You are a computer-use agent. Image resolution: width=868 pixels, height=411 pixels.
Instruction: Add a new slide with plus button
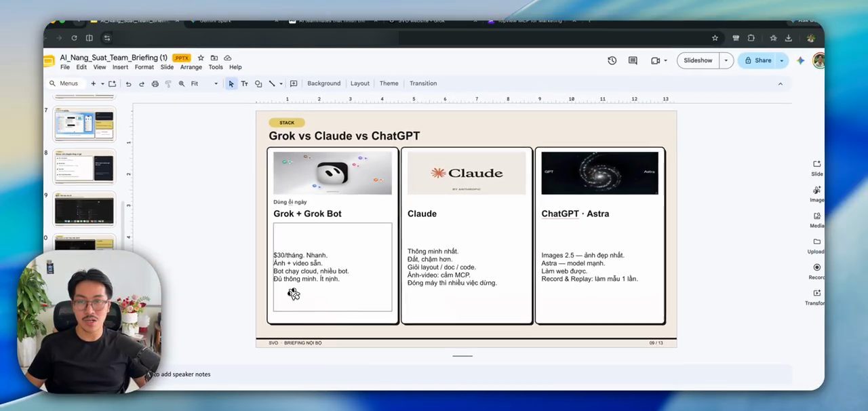(94, 84)
